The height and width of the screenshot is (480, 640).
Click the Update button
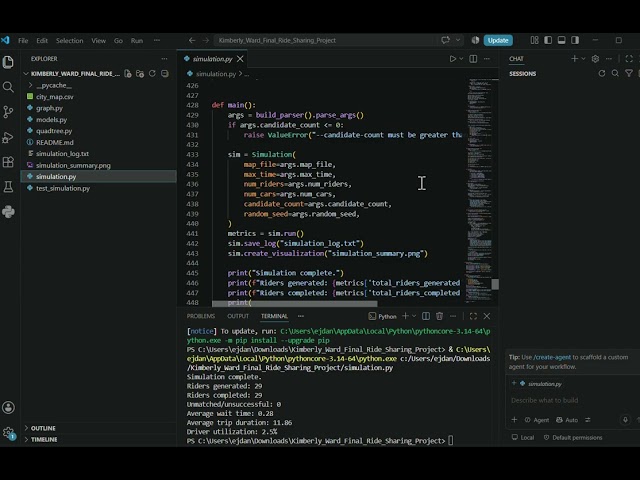pos(498,40)
